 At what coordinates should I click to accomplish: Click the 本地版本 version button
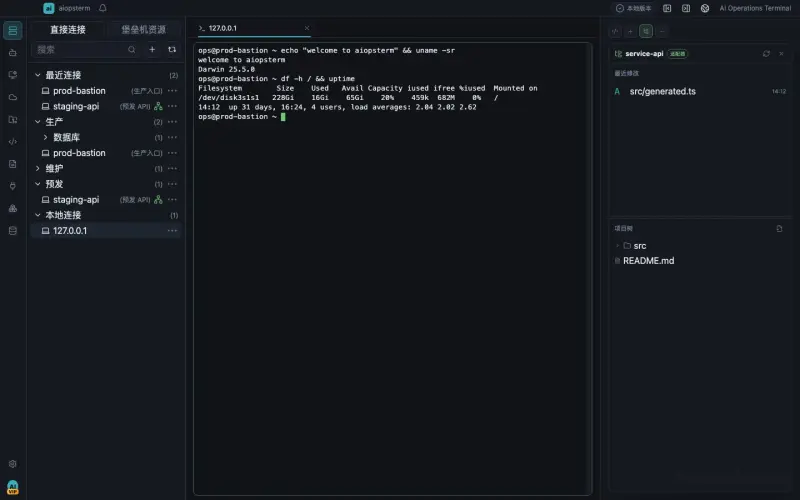click(633, 8)
